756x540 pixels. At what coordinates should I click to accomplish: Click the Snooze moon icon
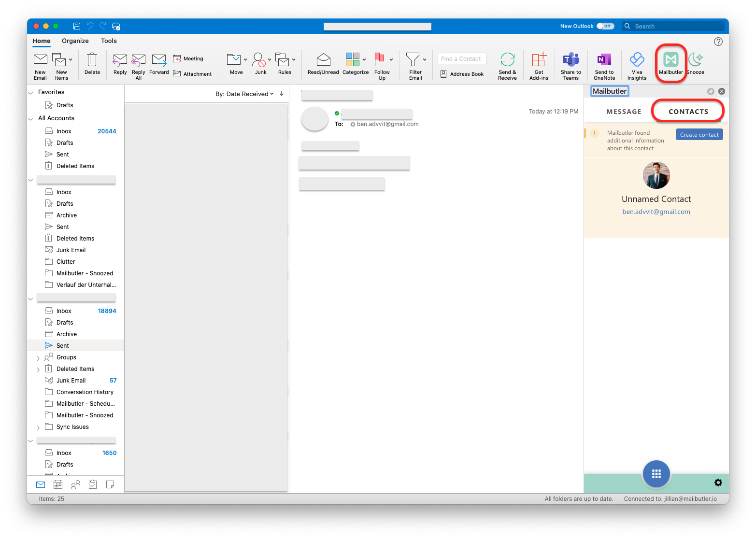click(695, 60)
